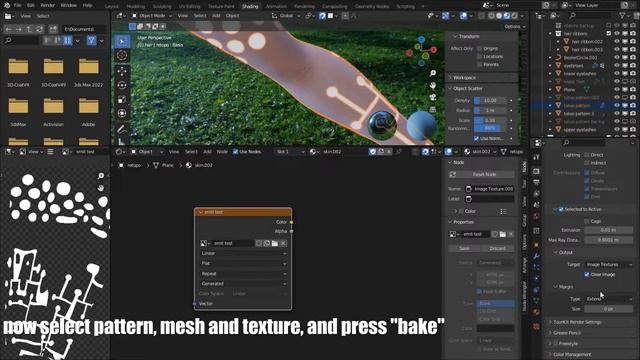Select the Move tool in viewport toolbar

pyautogui.click(x=122, y=71)
